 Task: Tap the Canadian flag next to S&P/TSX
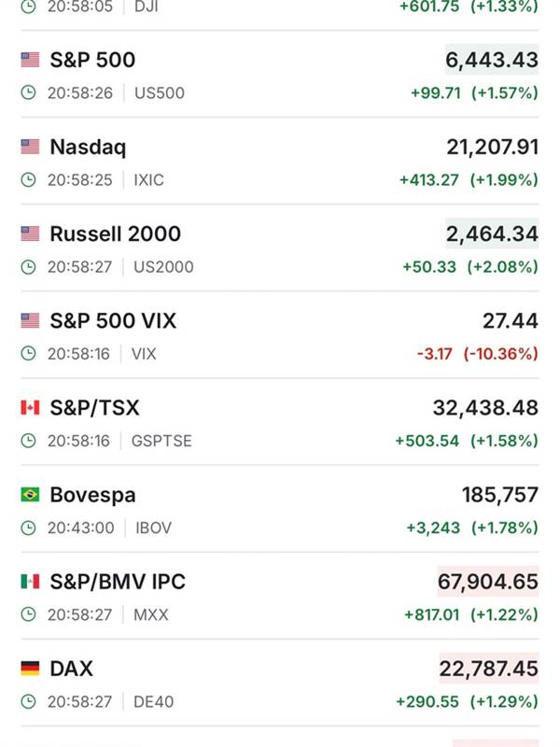[30, 407]
